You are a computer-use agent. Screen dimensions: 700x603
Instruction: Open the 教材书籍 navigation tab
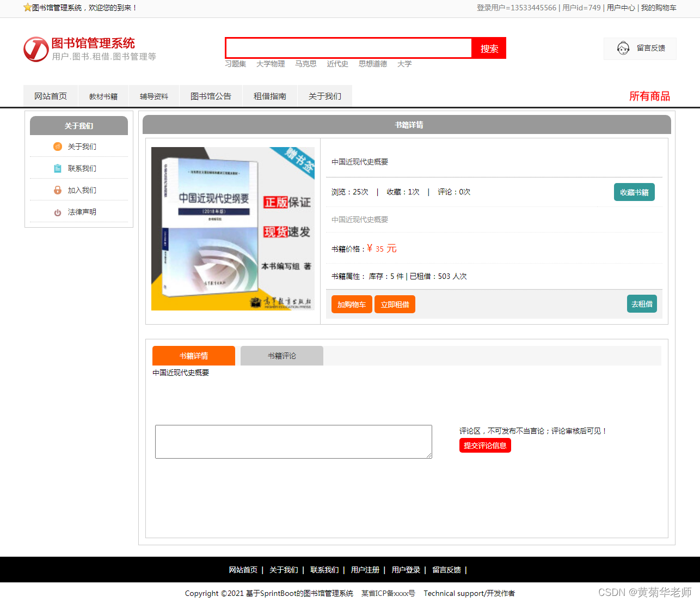coord(103,96)
